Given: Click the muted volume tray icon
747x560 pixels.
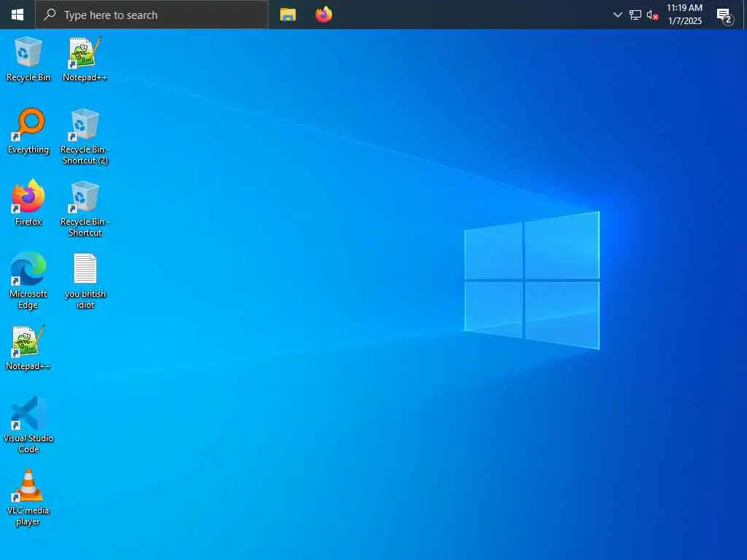Looking at the screenshot, I should coord(652,15).
